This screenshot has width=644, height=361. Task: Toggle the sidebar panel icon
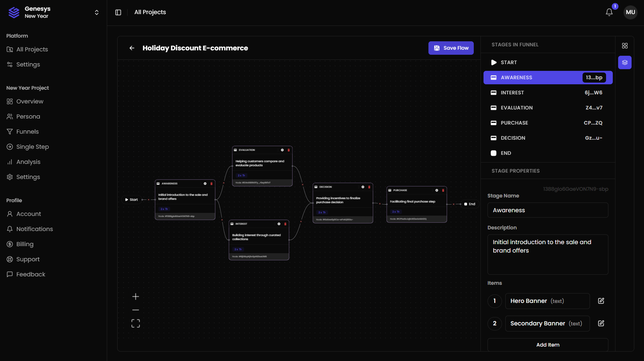[x=118, y=12]
